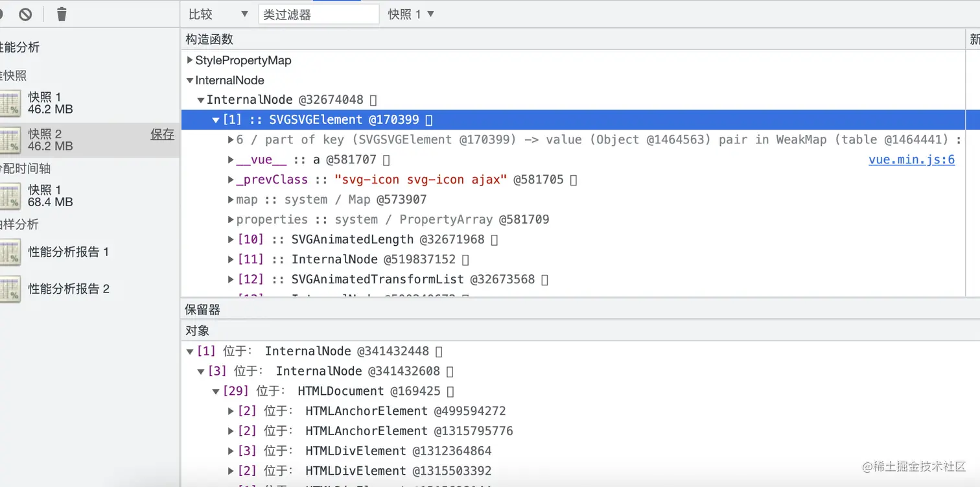Click the node icon after a @581707
980x487 pixels.
[386, 160]
